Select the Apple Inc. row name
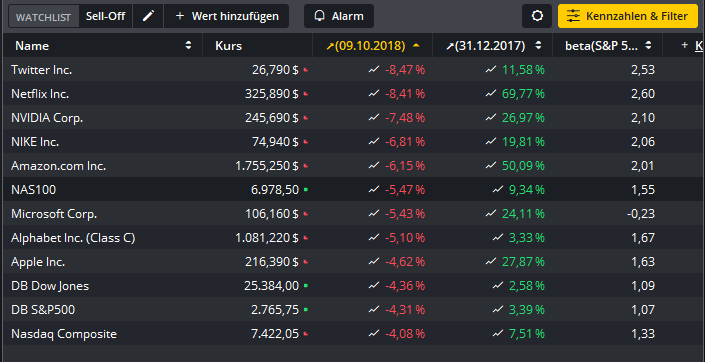Image resolution: width=705 pixels, height=362 pixels. point(38,262)
